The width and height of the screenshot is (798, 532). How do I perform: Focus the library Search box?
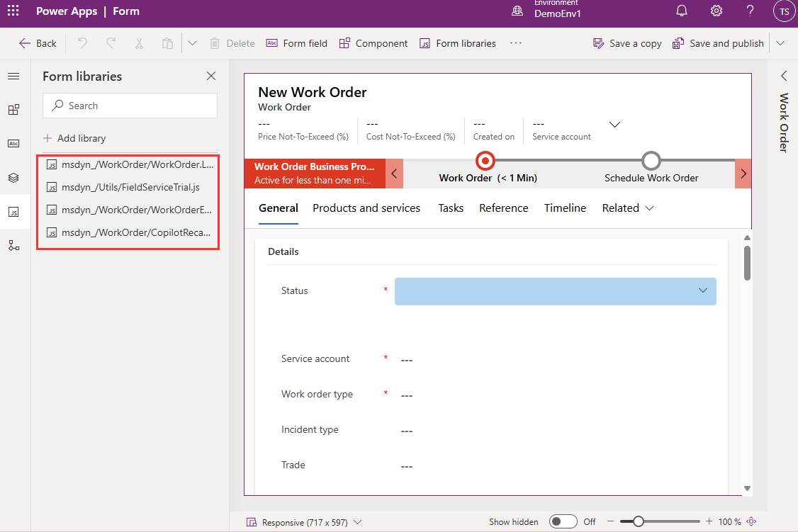point(130,106)
